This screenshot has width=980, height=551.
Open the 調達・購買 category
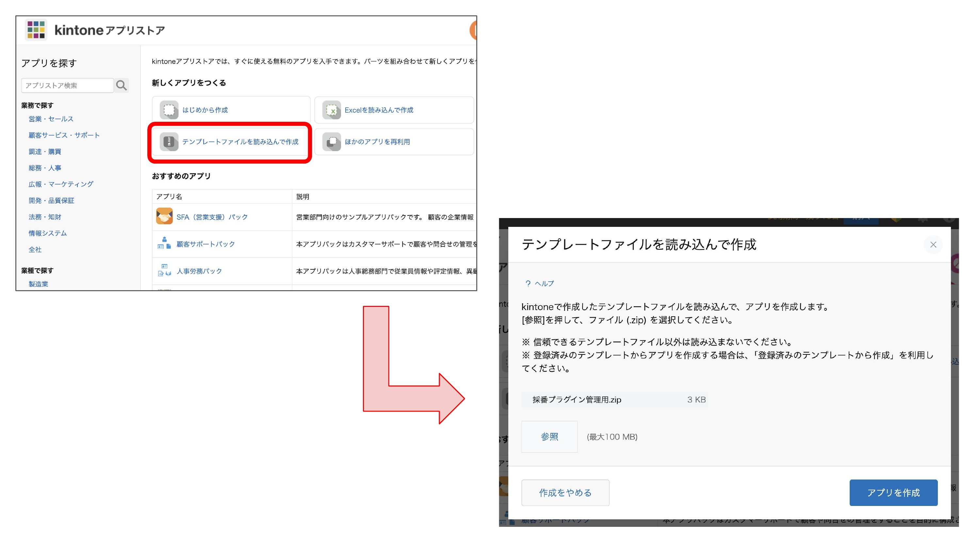[x=45, y=152]
